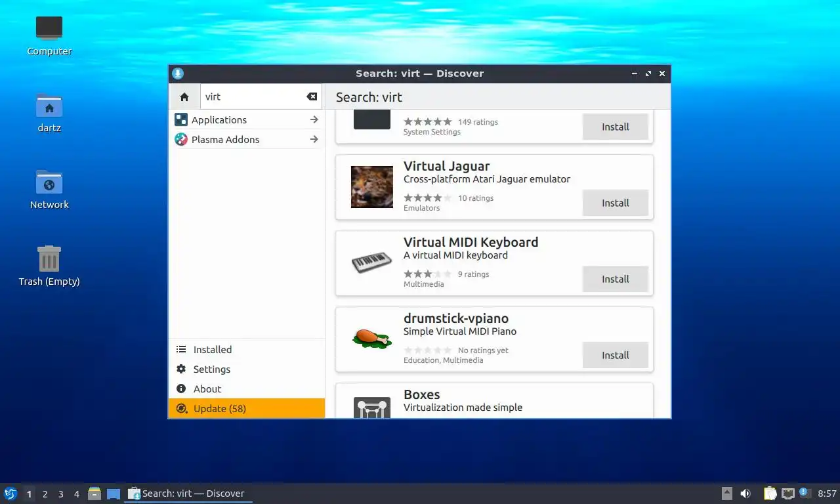Image resolution: width=840 pixels, height=504 pixels.
Task: Go to Discover home page icon
Action: (184, 96)
